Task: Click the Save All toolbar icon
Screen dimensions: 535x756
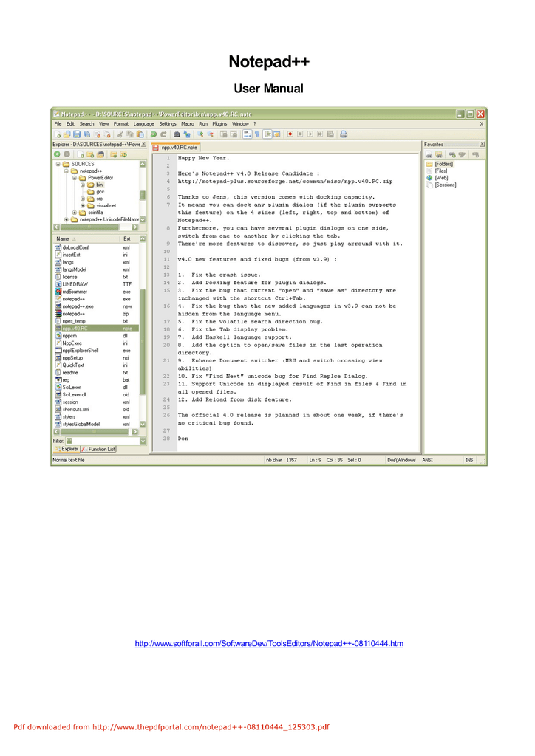Action: pyautogui.click(x=87, y=134)
